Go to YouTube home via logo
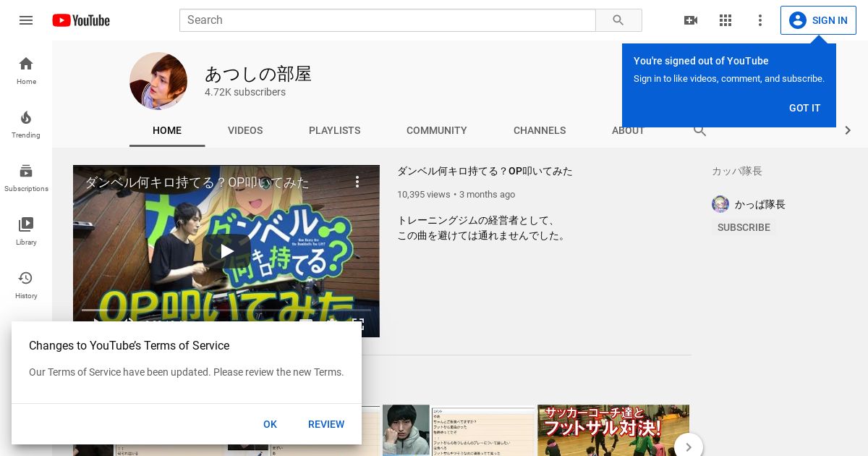Viewport: 868px width, 456px height. 81,20
